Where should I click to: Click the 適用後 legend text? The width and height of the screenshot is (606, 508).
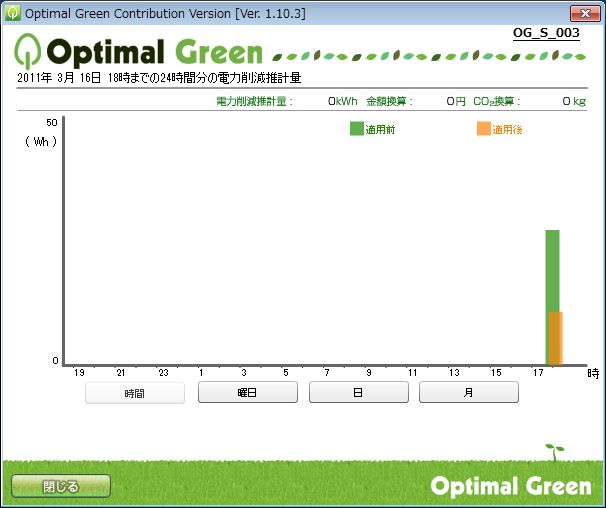507,130
